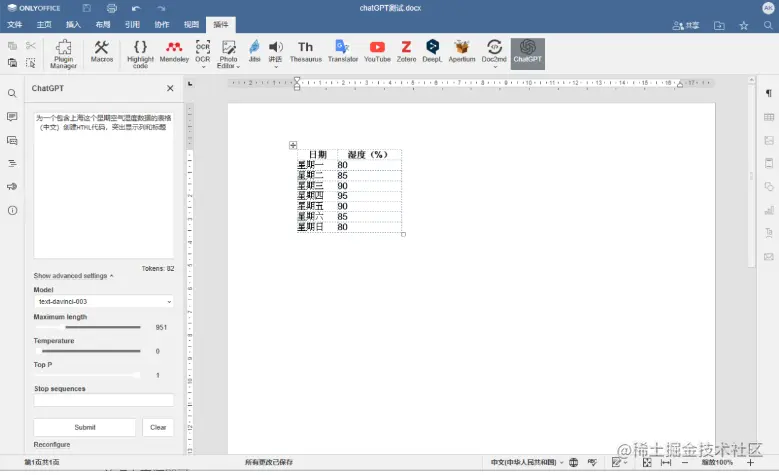Close the ChatGPT panel

170,88
